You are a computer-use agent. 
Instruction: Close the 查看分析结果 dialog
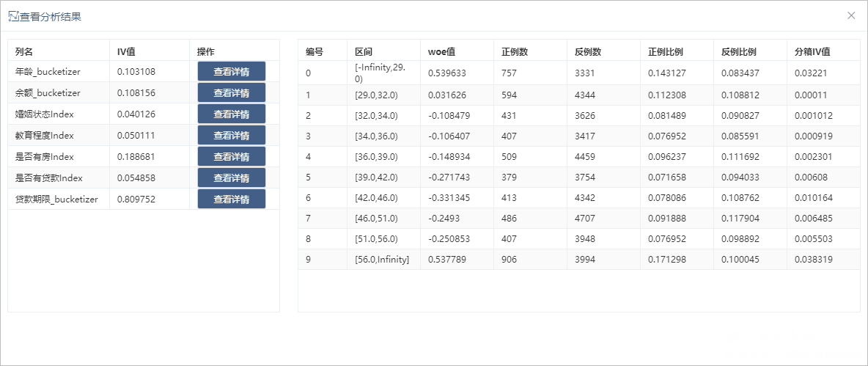point(851,15)
